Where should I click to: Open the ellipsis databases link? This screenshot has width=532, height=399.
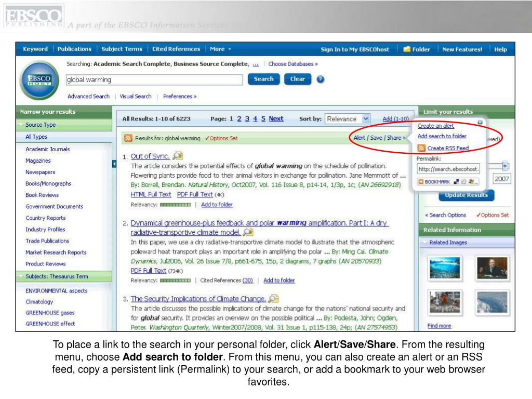point(256,64)
